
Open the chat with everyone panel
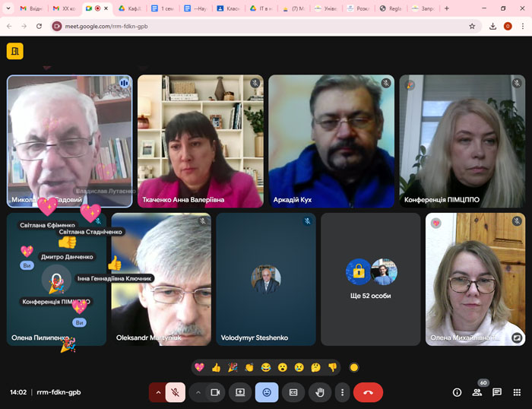click(x=497, y=392)
